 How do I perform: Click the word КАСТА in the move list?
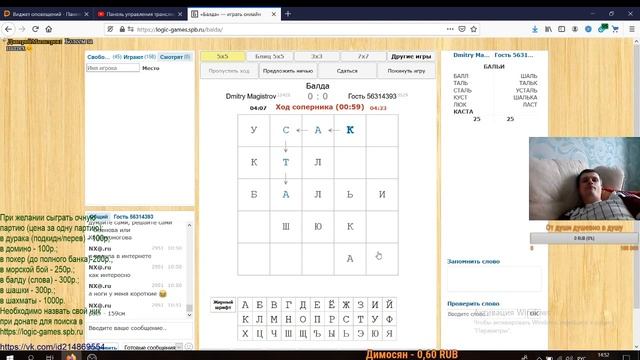tap(463, 111)
